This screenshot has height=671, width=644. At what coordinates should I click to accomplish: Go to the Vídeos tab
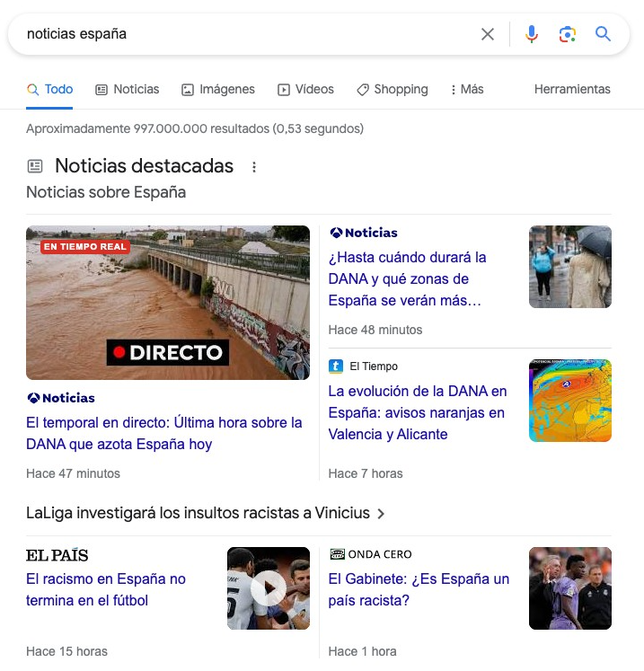tap(305, 90)
